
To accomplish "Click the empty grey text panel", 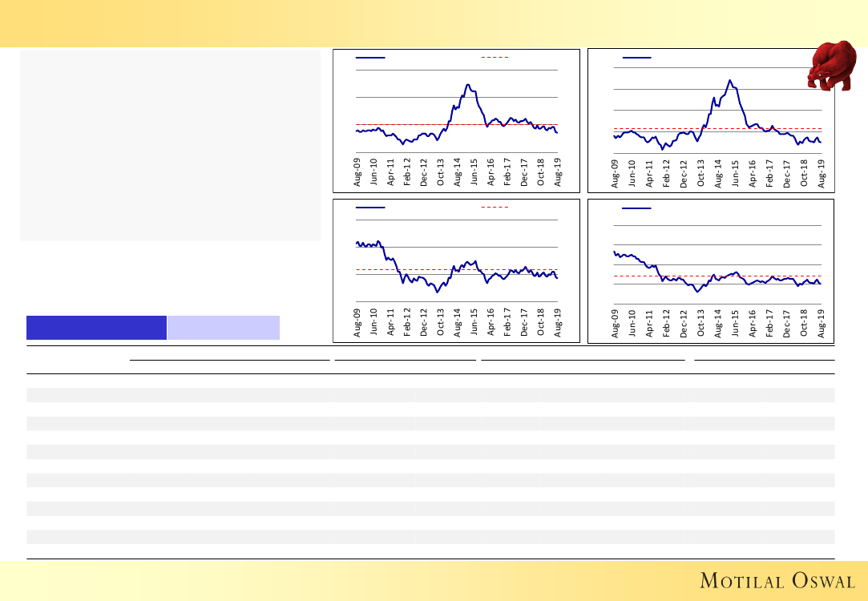I will pos(170,146).
